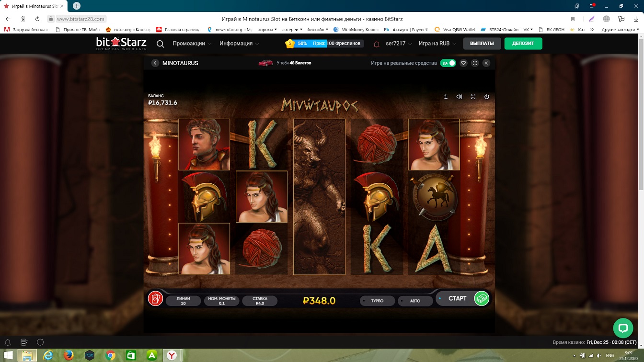Viewport: 644px width, 362px height.
Task: Expand the лотереи bookmarks folder
Action: (292, 30)
